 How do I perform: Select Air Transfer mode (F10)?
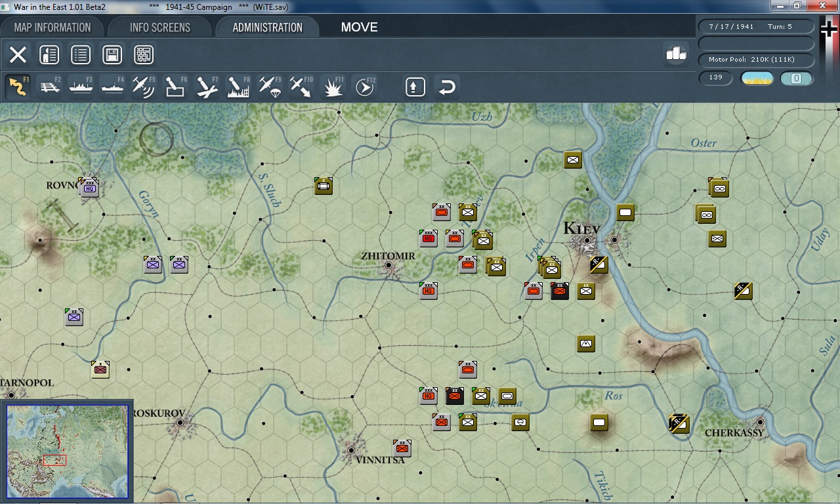click(301, 87)
